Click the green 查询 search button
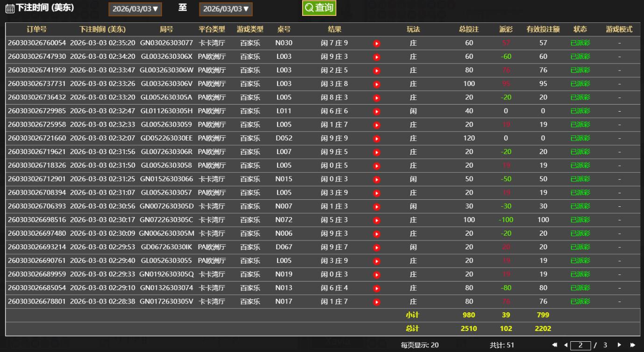644x352 pixels. click(x=319, y=7)
